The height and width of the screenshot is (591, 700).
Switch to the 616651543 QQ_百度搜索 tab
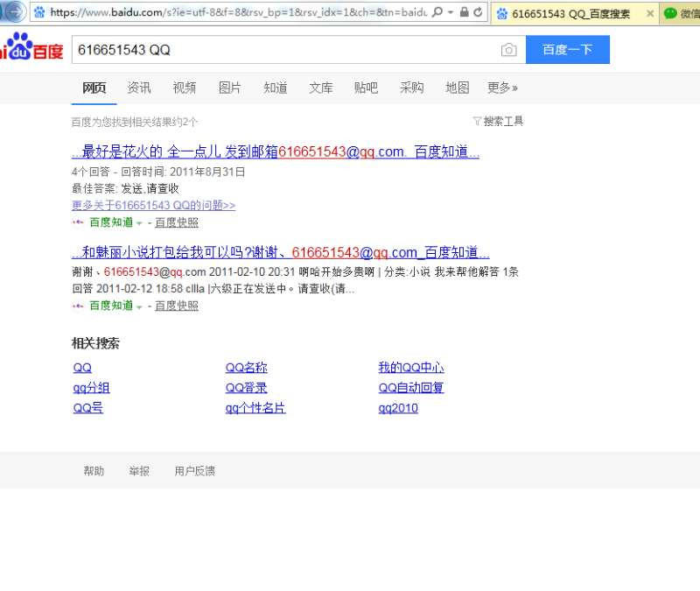pos(575,14)
